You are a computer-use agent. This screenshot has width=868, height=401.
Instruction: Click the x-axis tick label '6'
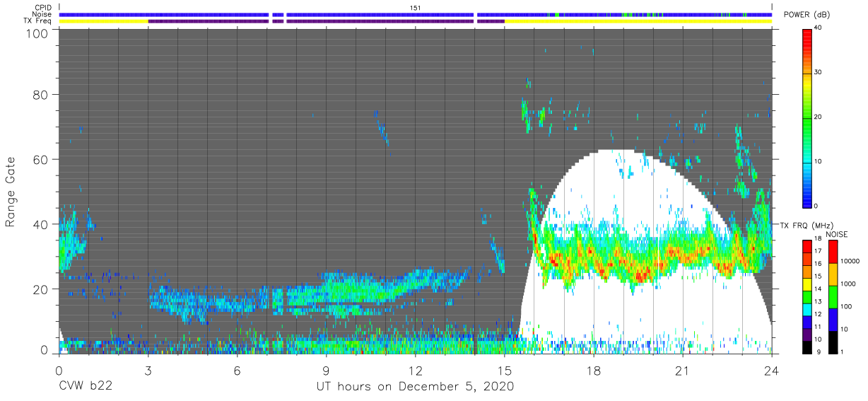(x=237, y=371)
